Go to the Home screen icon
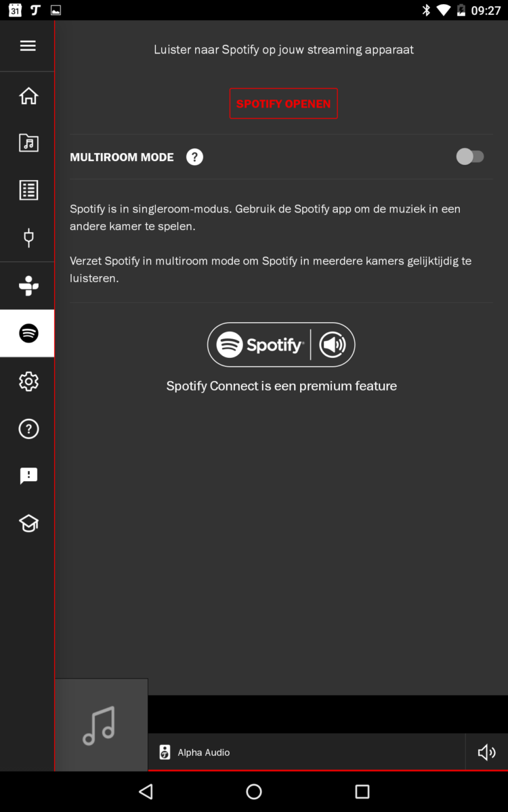 [x=28, y=96]
